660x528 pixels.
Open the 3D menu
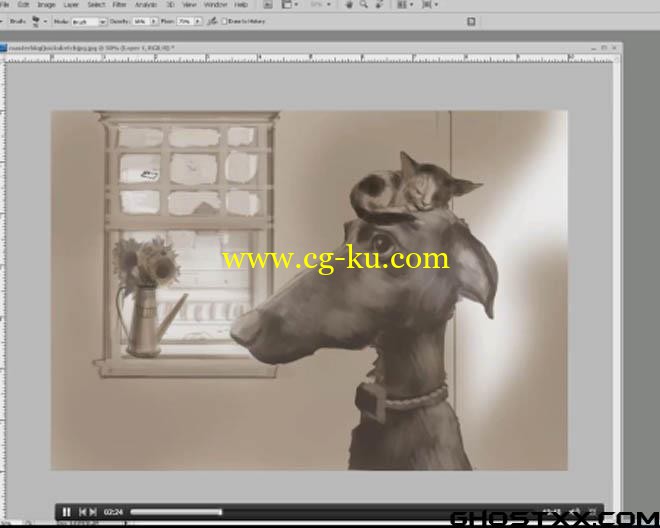[170, 5]
